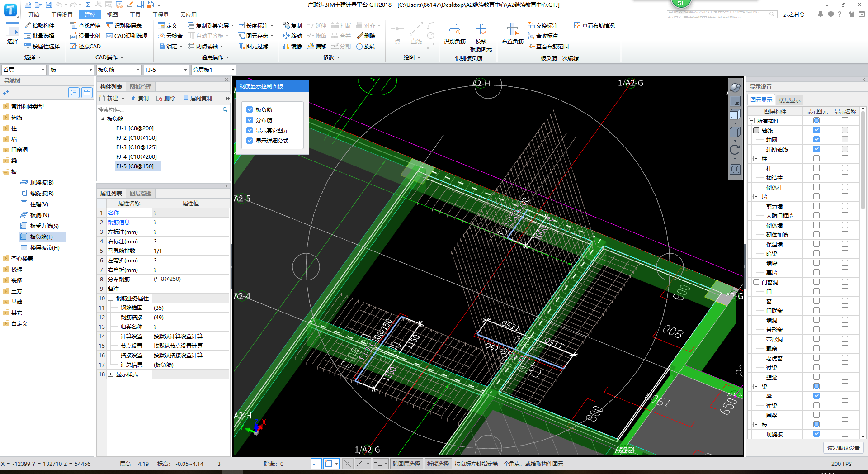Toggle the 分布筋 checkbox
Viewport: 868px width, 474px height.
(250, 120)
